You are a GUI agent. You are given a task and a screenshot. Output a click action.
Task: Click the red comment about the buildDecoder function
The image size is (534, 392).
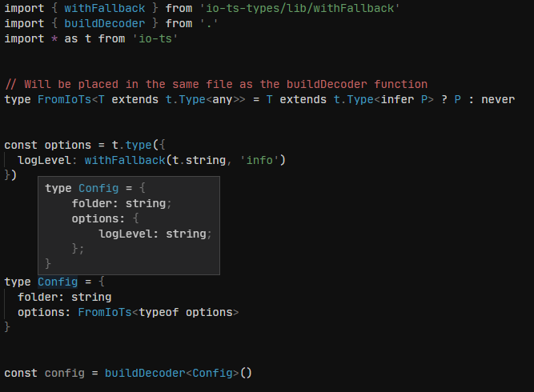point(216,84)
